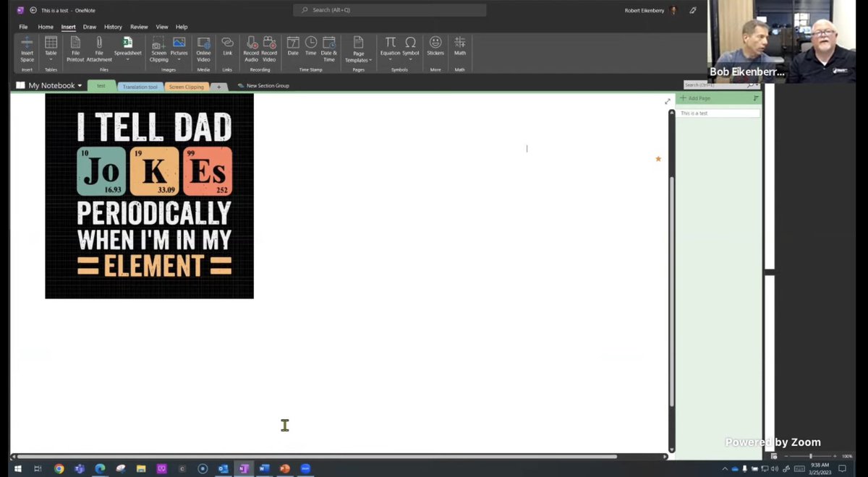Viewport: 868px width, 477px height.
Task: Adjust the zoom slider at bottom right
Action: (x=810, y=456)
